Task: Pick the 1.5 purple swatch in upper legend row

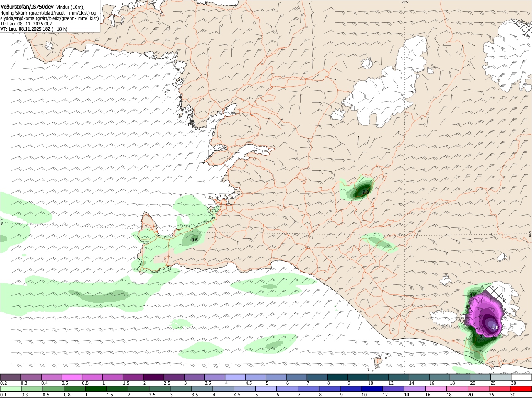Action: [x=133, y=377]
